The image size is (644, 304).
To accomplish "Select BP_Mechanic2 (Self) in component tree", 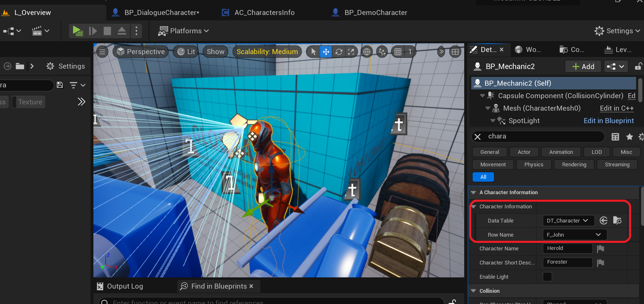I will 553,83.
